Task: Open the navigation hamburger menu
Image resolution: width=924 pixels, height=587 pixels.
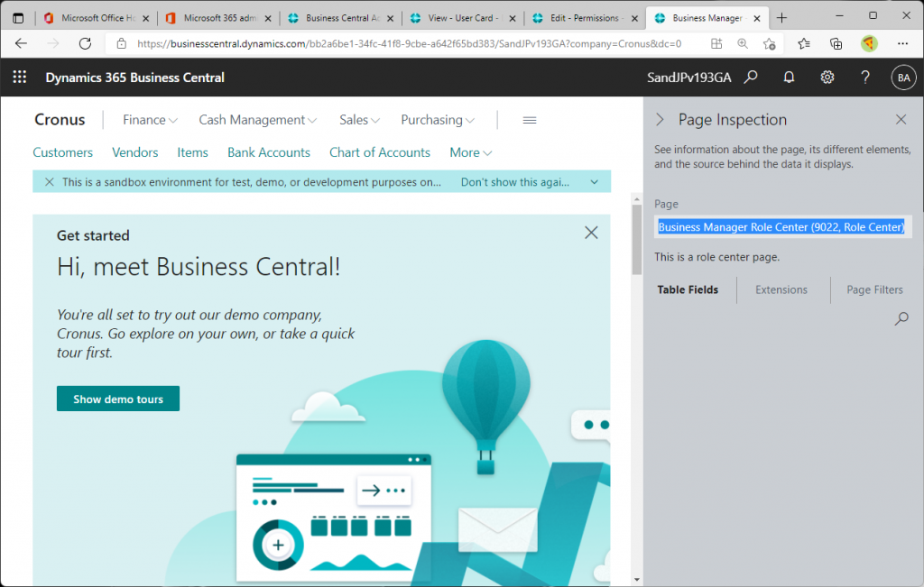Action: [x=529, y=120]
